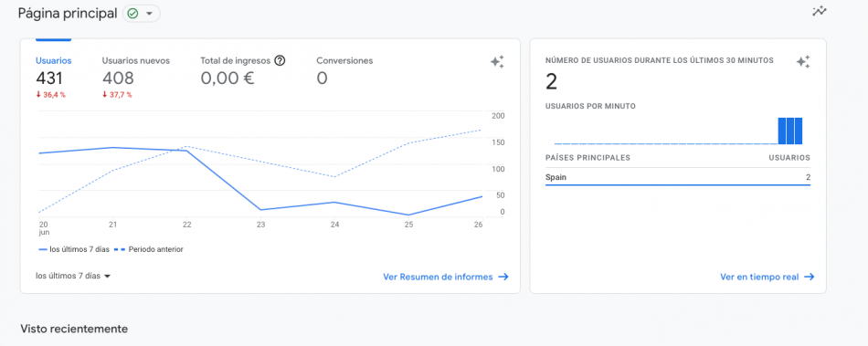Viewport: 868px width, 346px height.
Task: Open insights sparkle icon in Usuarios card
Action: click(x=497, y=62)
